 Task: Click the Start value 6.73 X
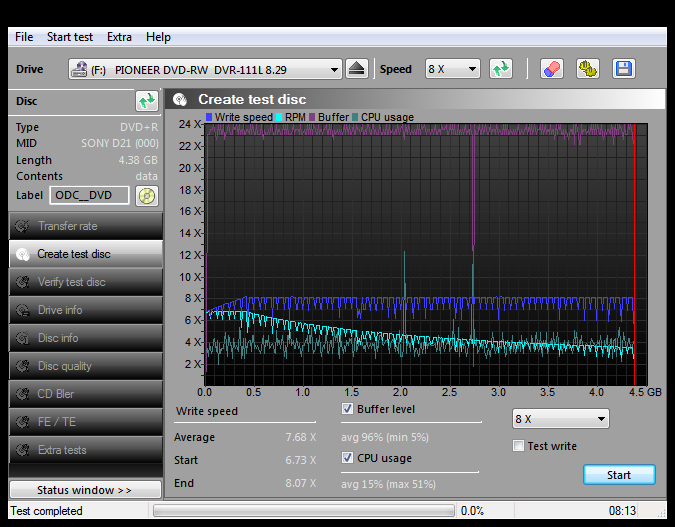pos(300,460)
